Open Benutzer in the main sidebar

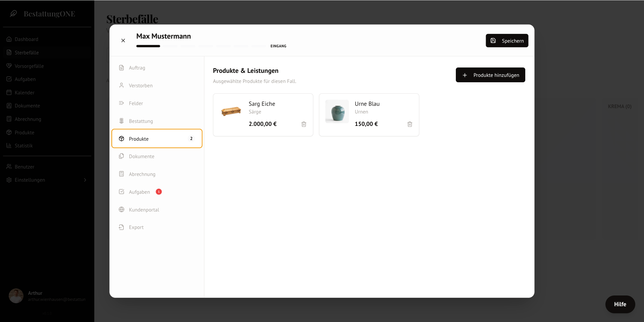coord(47,167)
